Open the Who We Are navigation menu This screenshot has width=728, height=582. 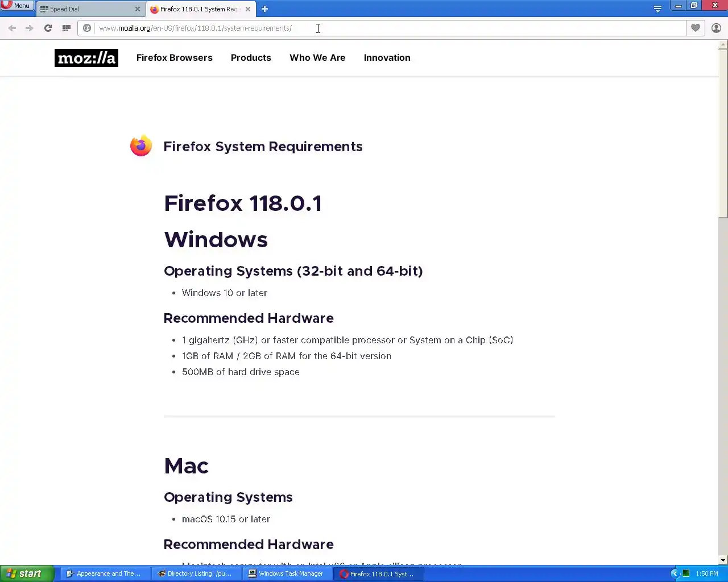coord(317,58)
